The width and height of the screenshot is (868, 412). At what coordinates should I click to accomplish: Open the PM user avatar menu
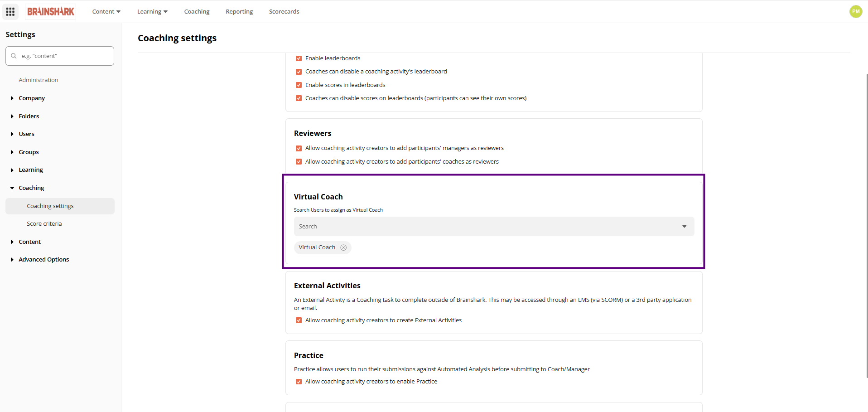pyautogui.click(x=856, y=11)
